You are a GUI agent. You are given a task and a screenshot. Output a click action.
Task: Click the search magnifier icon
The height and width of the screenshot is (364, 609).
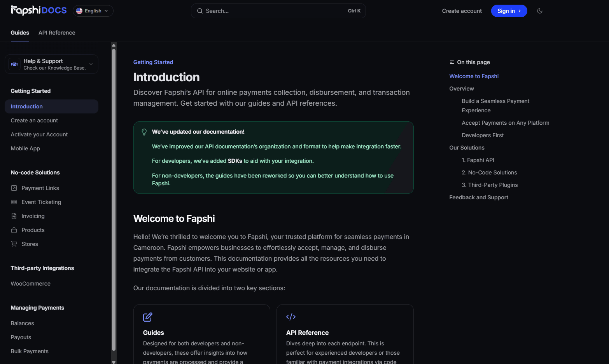click(x=199, y=11)
